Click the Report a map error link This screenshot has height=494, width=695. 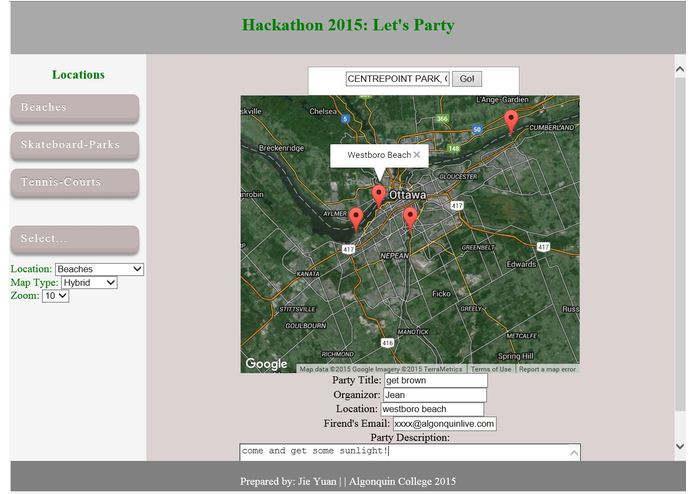click(x=547, y=369)
